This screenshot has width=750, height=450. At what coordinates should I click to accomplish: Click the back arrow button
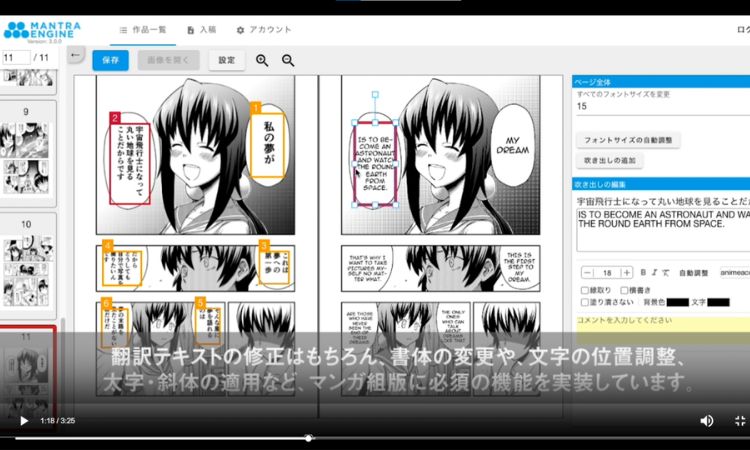[75, 55]
